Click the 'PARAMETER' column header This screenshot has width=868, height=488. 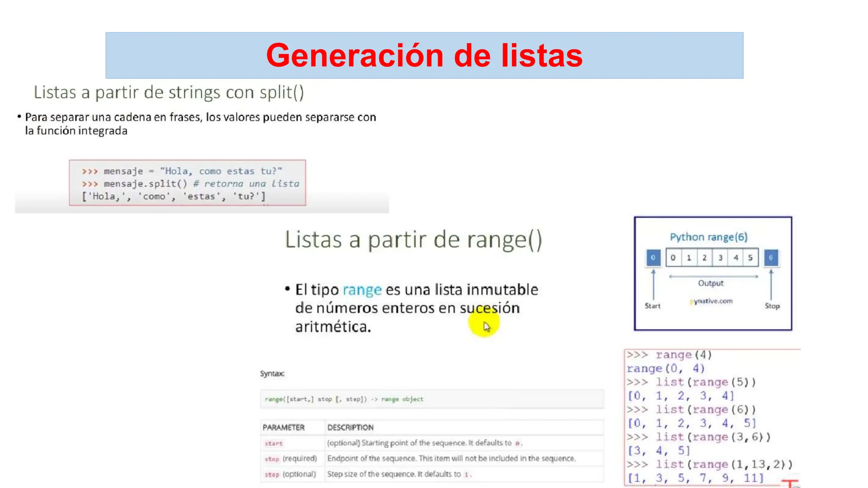pyautogui.click(x=284, y=427)
